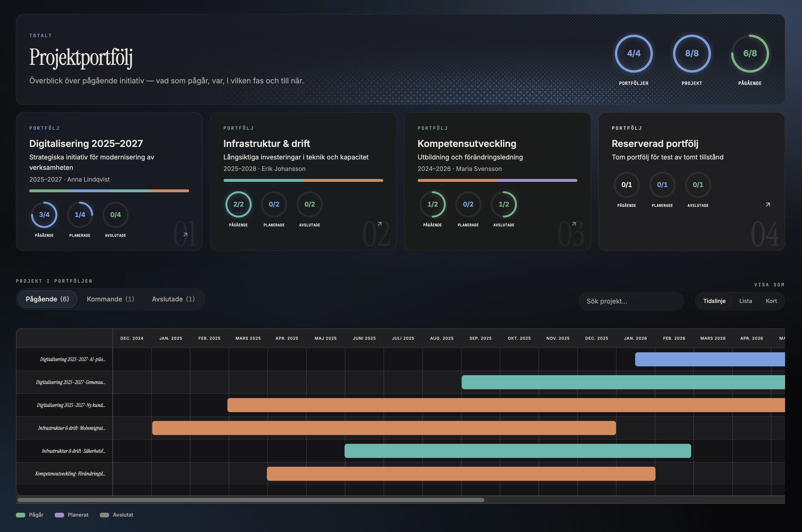Screen dimensions: 802x532
Task: Switch view to Kort
Action: pos(771,301)
